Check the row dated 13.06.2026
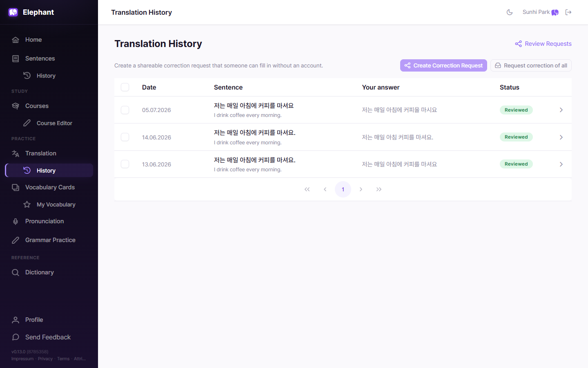Image resolution: width=588 pixels, height=368 pixels. 125,164
